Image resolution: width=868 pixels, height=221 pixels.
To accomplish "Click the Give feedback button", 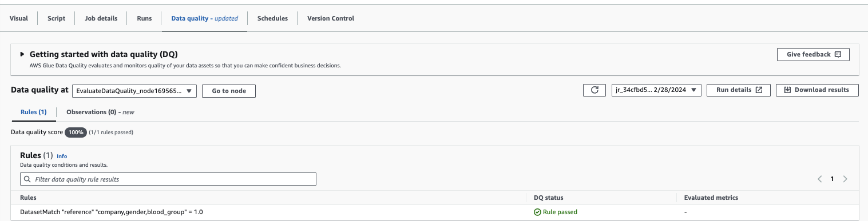I will (x=813, y=54).
